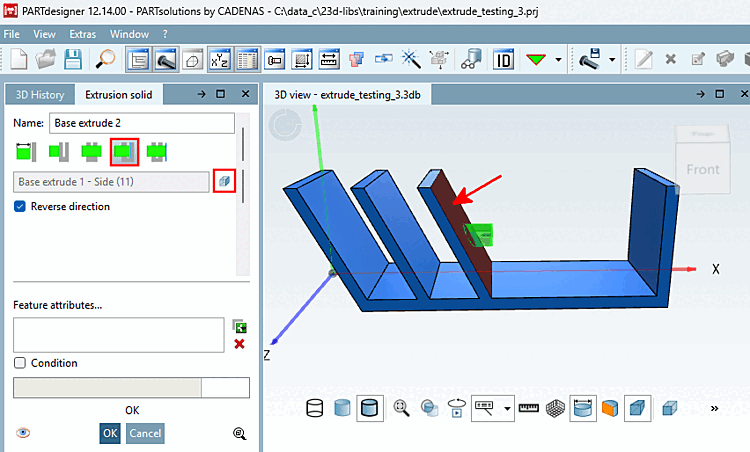
Task: Click the Cancel button
Action: [145, 433]
